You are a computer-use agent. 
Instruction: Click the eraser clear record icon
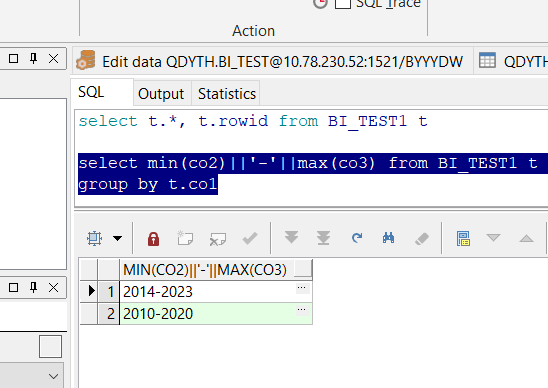point(422,239)
